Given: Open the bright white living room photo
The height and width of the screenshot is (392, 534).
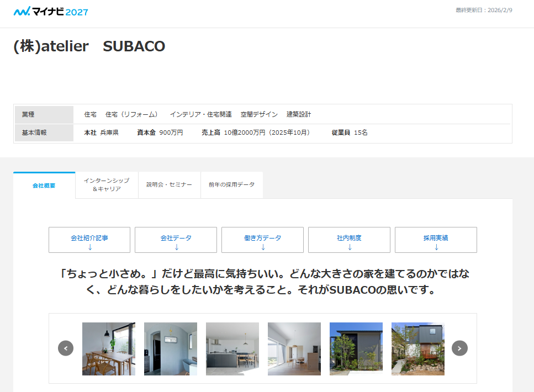Looking at the screenshot, I should tap(294, 349).
